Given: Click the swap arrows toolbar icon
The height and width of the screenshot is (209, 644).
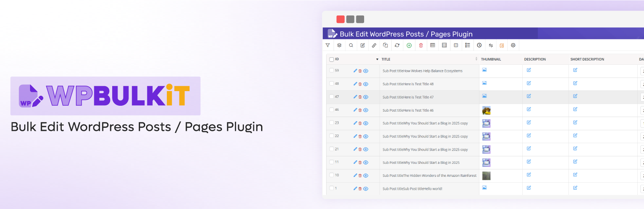Looking at the screenshot, I should pyautogui.click(x=491, y=45).
